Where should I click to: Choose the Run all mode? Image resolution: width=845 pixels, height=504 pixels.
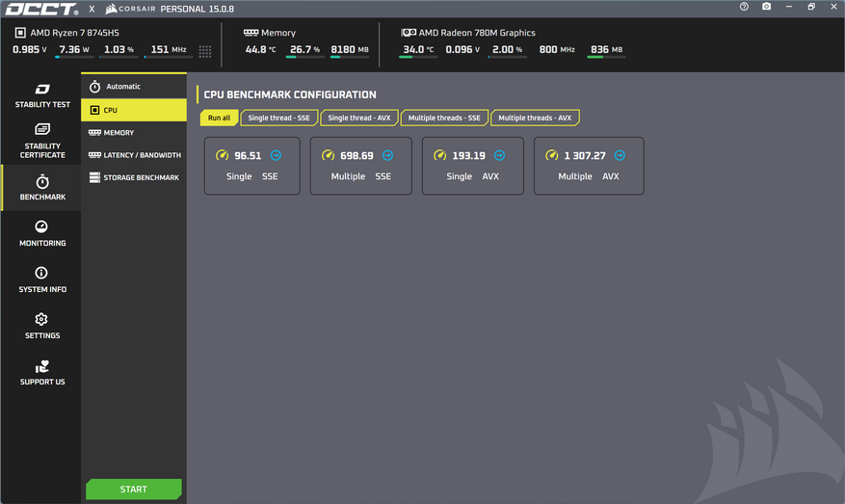coord(219,118)
